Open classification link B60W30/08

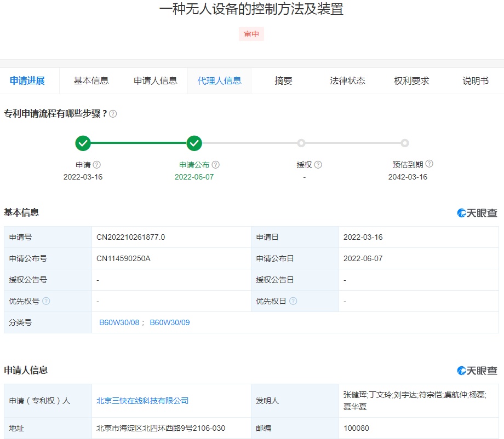tap(119, 322)
